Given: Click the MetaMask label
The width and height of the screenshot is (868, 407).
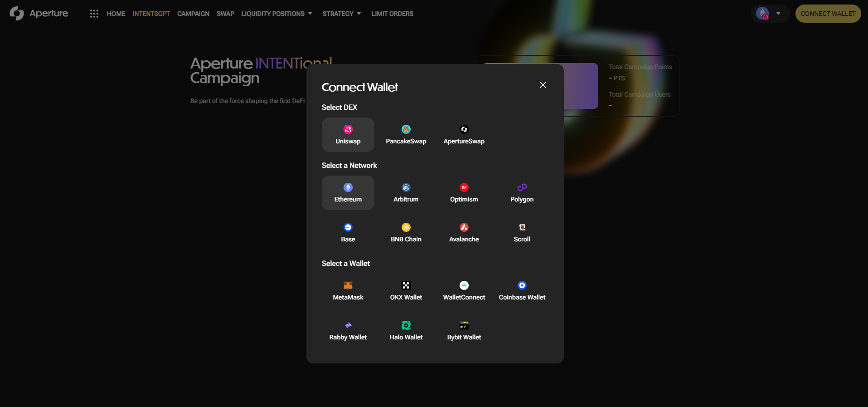Looking at the screenshot, I should [348, 297].
